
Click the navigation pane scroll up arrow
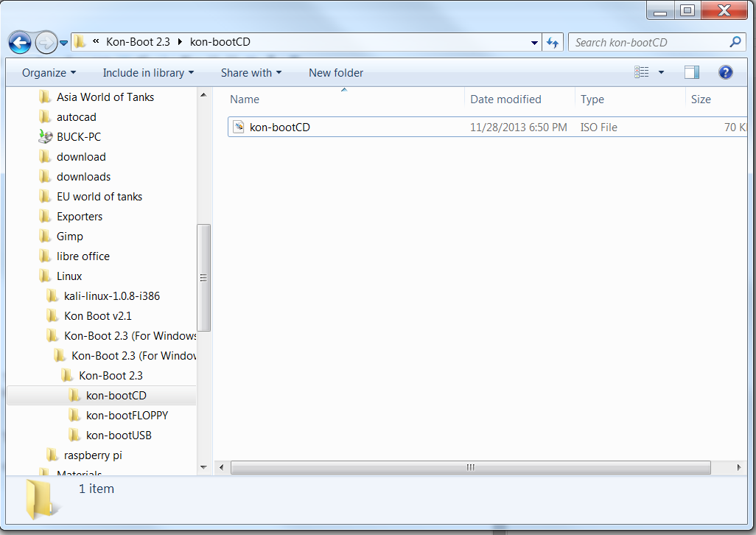coord(203,95)
